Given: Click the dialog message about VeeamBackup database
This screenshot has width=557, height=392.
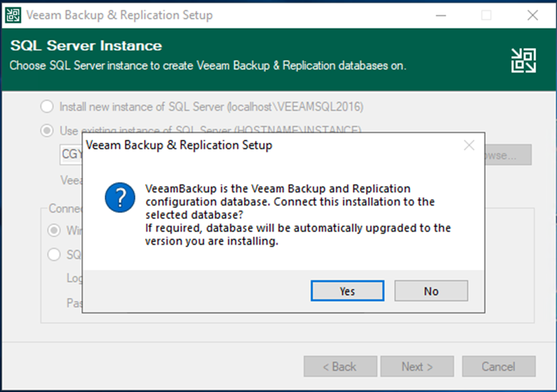Looking at the screenshot, I should pyautogui.click(x=298, y=215).
